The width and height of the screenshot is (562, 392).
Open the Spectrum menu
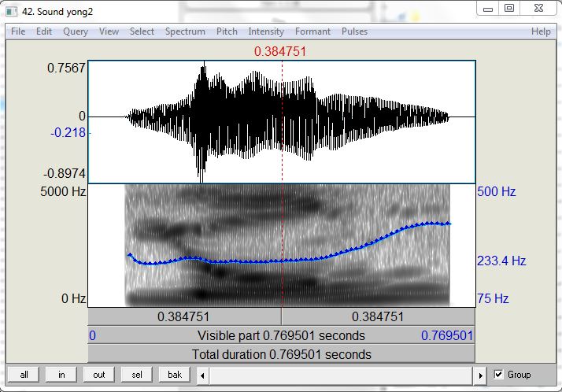click(185, 31)
